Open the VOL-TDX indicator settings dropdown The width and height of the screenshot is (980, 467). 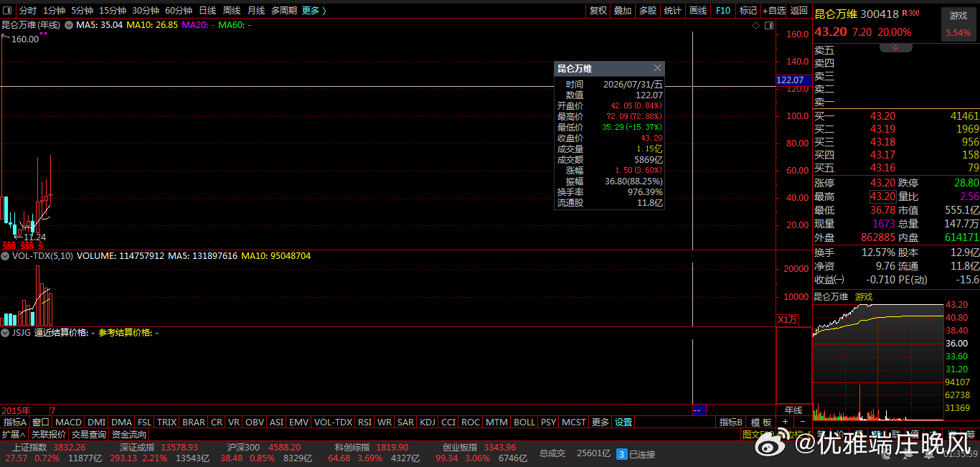click(5, 255)
